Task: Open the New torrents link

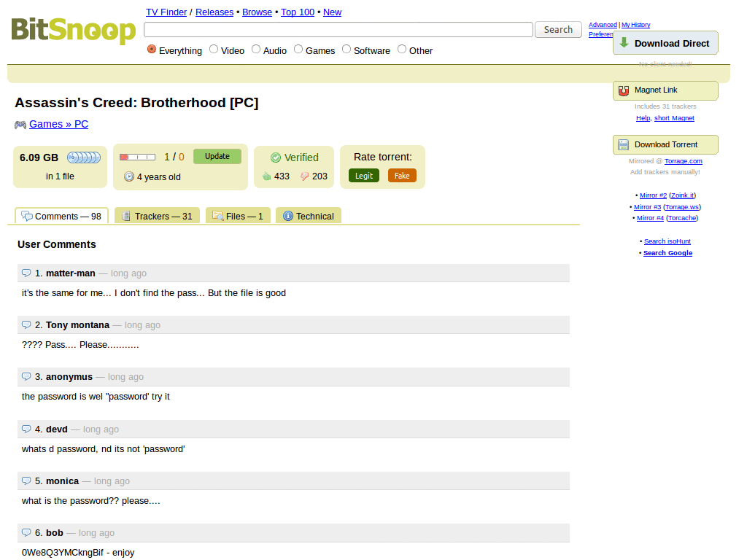Action: click(332, 12)
